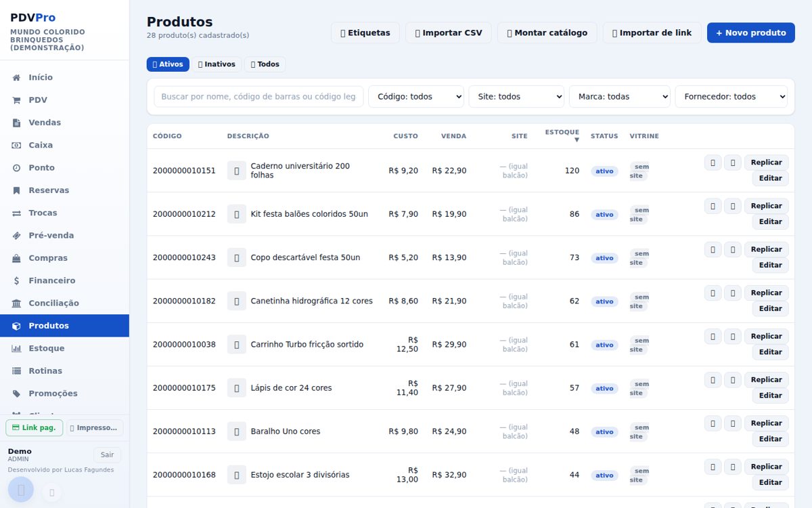
Task: Open Ponto via the clock icon
Action: pos(16,168)
